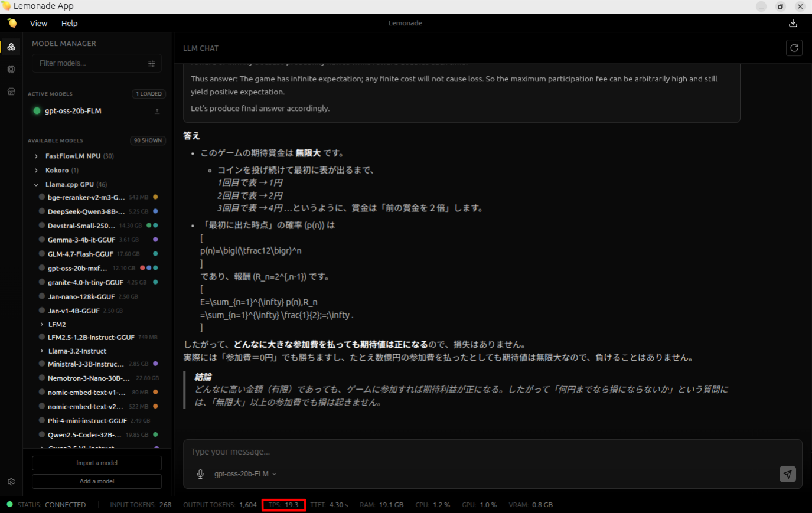Select the chip/device icon in left sidebar
This screenshot has height=513, width=812.
coord(11,68)
